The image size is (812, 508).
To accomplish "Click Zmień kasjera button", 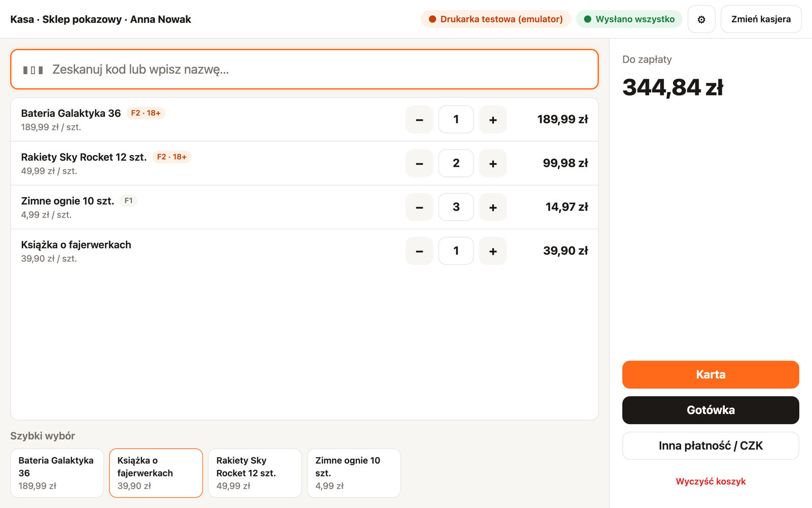I will pos(761,19).
